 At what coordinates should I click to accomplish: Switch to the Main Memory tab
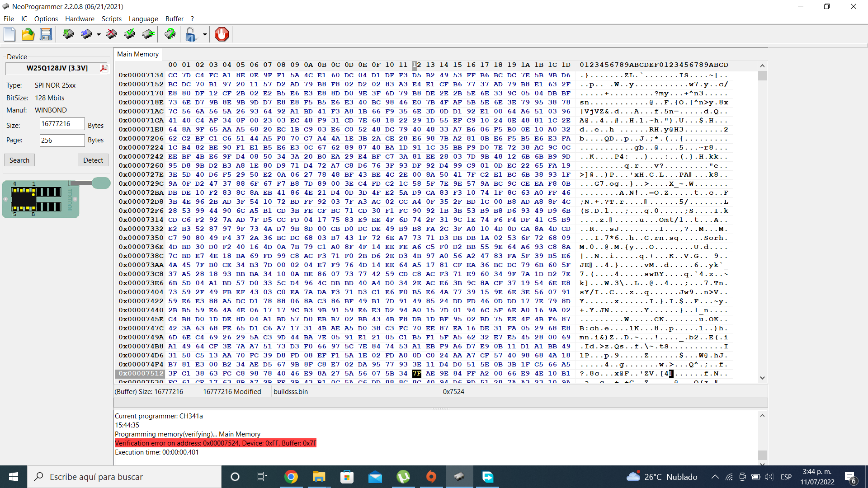(x=137, y=54)
